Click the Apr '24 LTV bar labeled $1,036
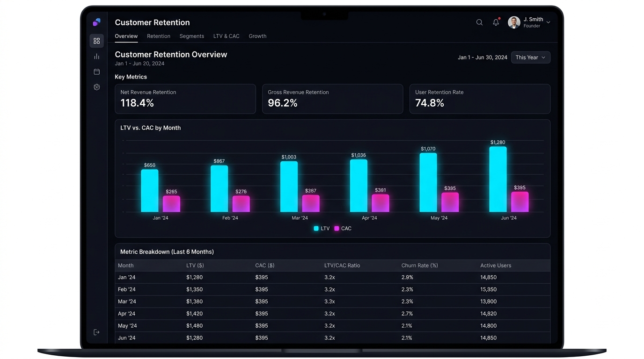This screenshot has width=644, height=359. pos(359,186)
